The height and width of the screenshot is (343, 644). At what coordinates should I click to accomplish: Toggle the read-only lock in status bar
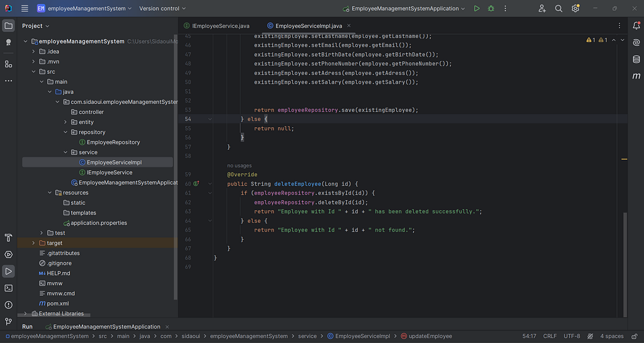[635, 336]
